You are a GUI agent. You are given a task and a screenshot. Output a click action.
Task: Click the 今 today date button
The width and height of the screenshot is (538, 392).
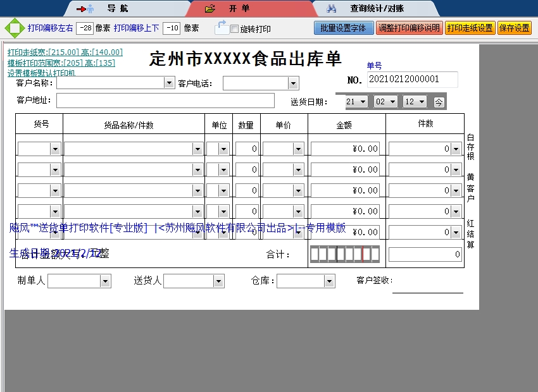click(x=439, y=102)
